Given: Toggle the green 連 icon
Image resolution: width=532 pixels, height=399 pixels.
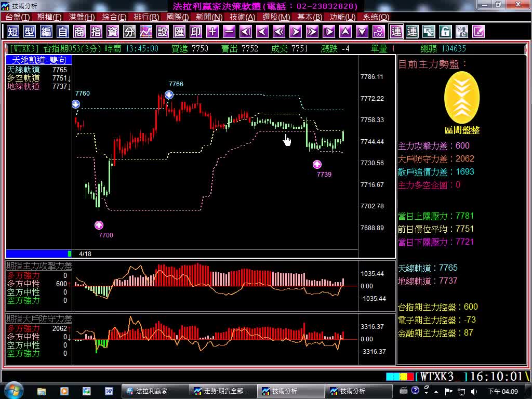Looking at the screenshot, I should click(412, 32).
